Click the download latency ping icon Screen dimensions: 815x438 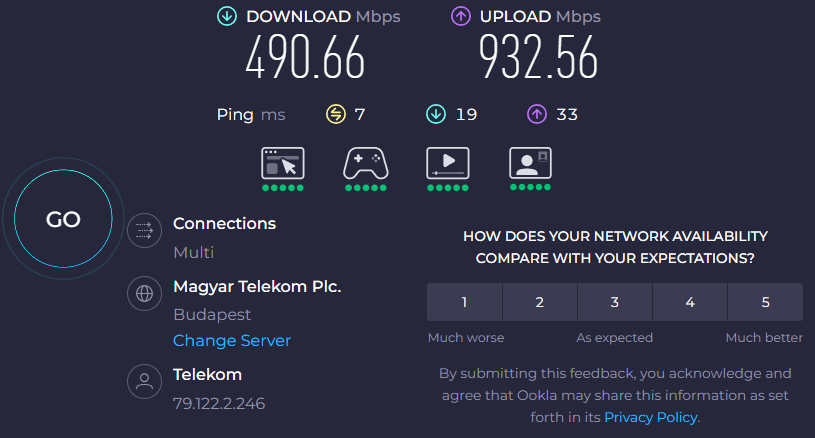[436, 114]
